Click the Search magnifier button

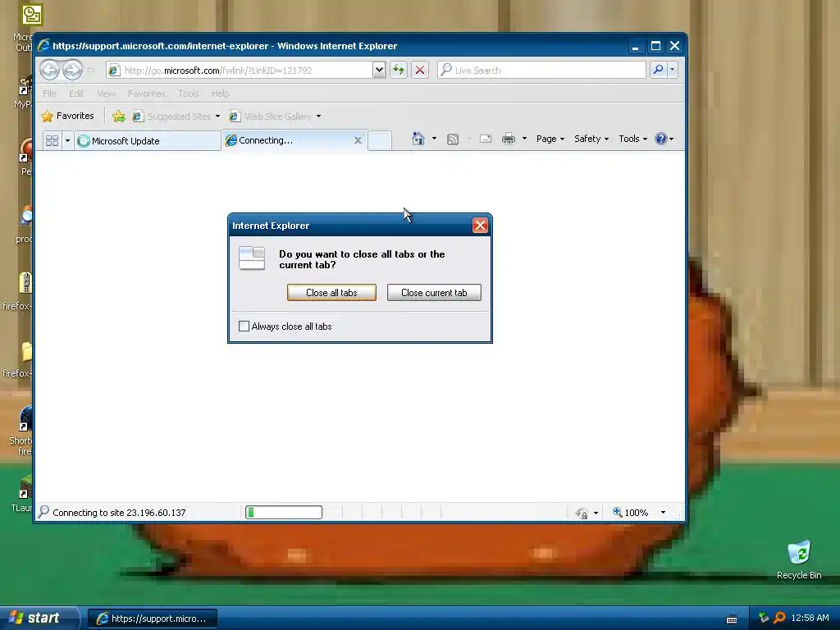coord(658,70)
